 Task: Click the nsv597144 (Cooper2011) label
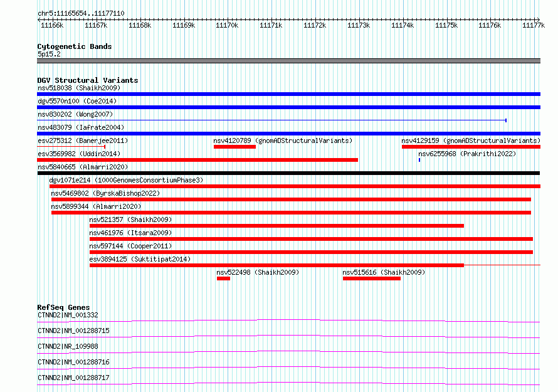point(130,246)
